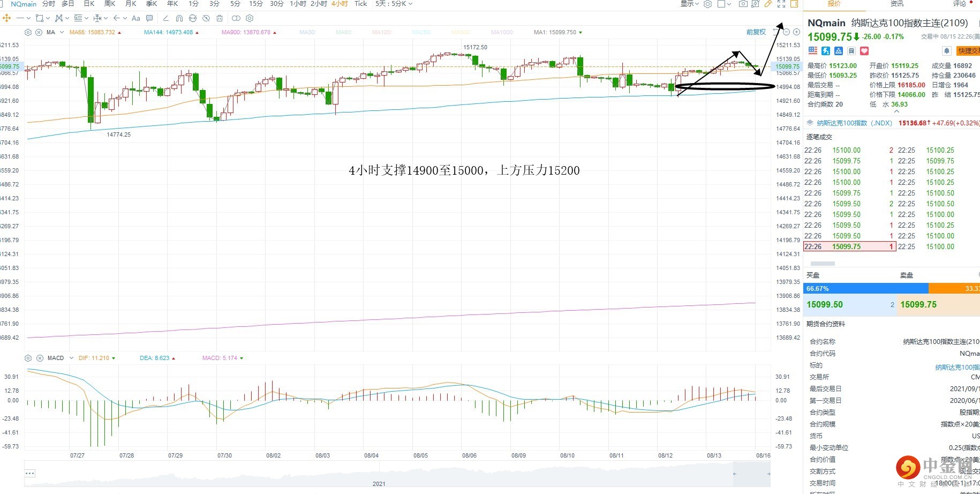Screen dimensions: 980x494
Task: Toggle MA144 line visibility
Action: tap(171, 32)
